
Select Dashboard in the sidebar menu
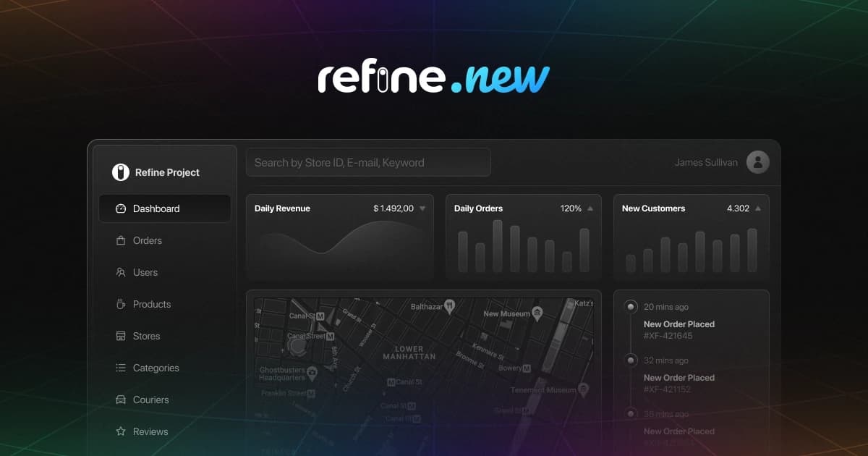156,208
